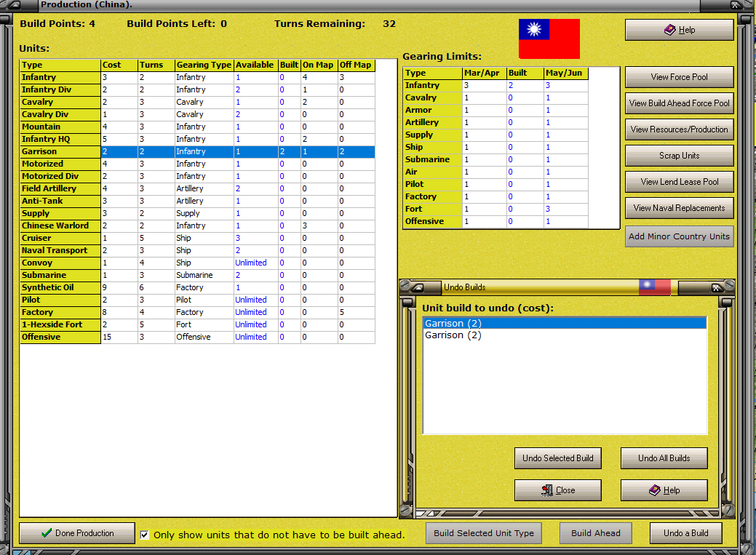Click the scrollbar on the right edge
The height and width of the screenshot is (555, 756).
pyautogui.click(x=749, y=276)
